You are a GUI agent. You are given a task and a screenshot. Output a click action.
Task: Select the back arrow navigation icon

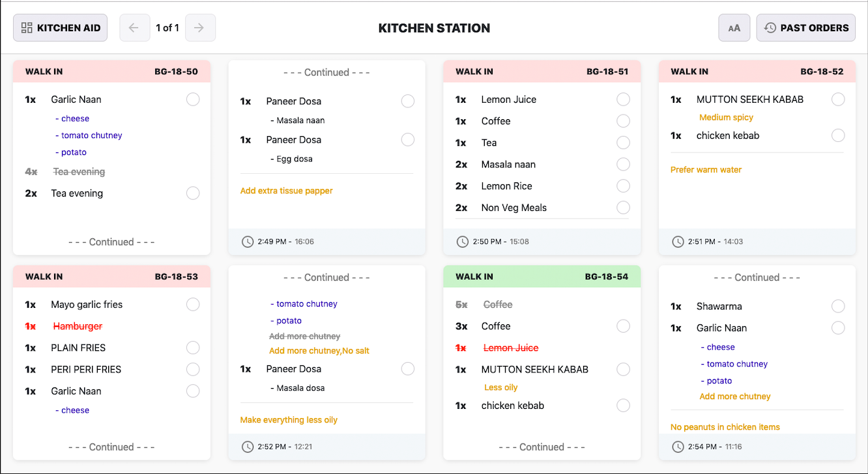135,27
